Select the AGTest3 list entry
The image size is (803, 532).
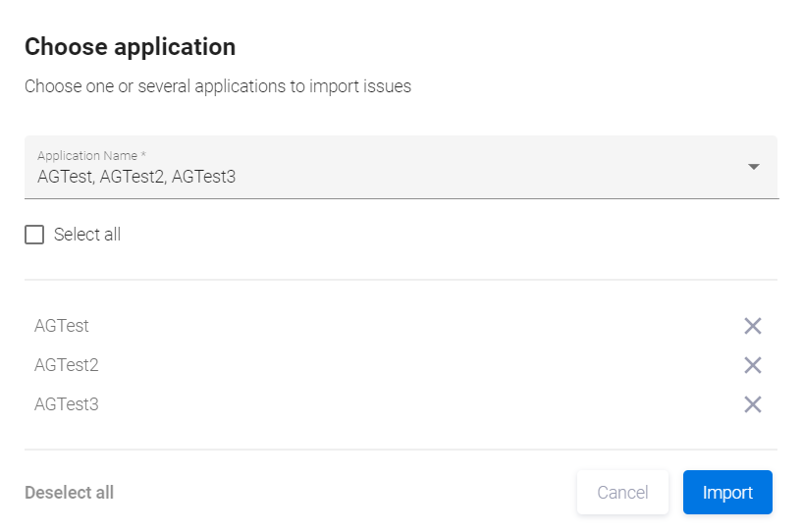point(67,404)
